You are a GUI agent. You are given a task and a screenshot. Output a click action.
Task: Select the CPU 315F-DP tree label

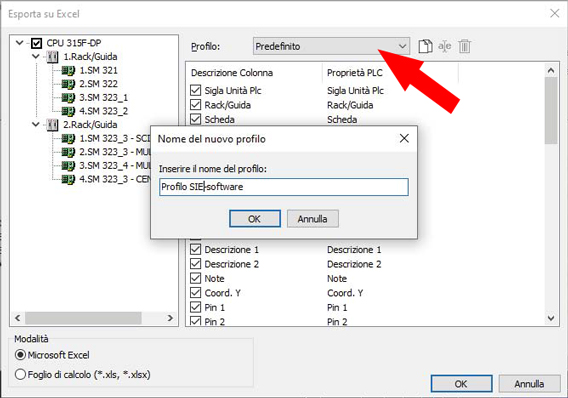[x=74, y=43]
